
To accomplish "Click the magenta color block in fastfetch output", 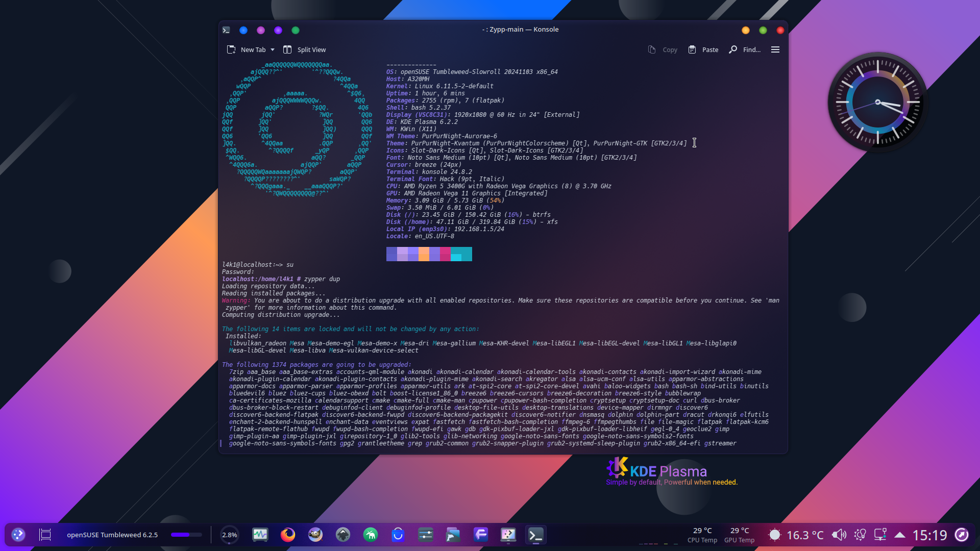I will (445, 254).
